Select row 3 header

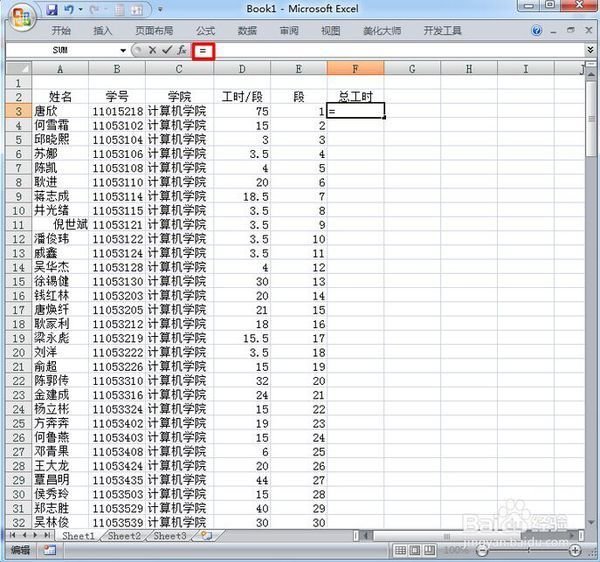point(18,111)
